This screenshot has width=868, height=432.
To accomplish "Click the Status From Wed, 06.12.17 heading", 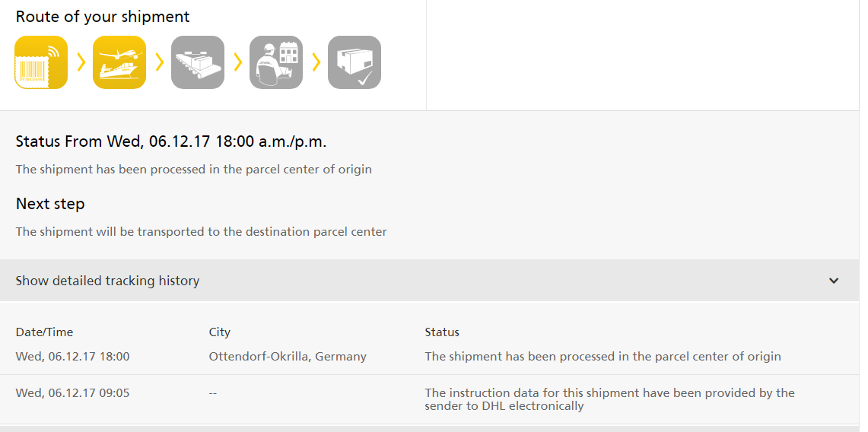I will (x=171, y=141).
